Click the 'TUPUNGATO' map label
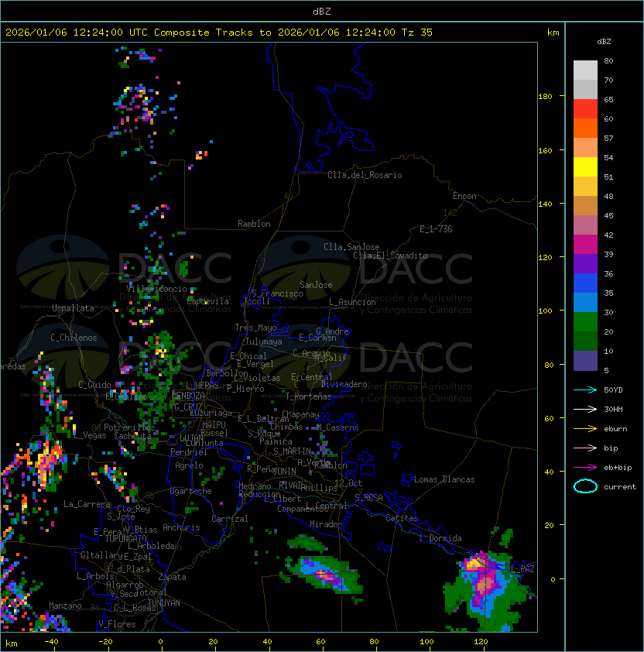The width and height of the screenshot is (644, 652). point(125,538)
